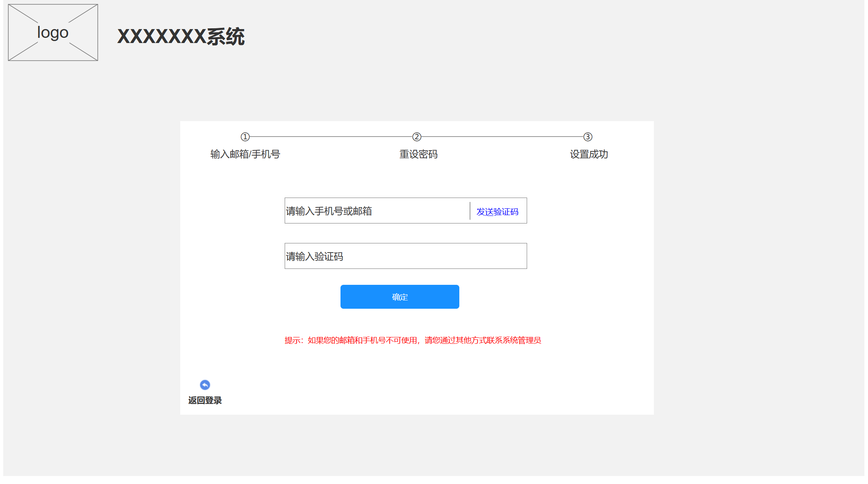868x484 pixels.
Task: Click the divider beside 发送验证码
Action: tap(470, 211)
